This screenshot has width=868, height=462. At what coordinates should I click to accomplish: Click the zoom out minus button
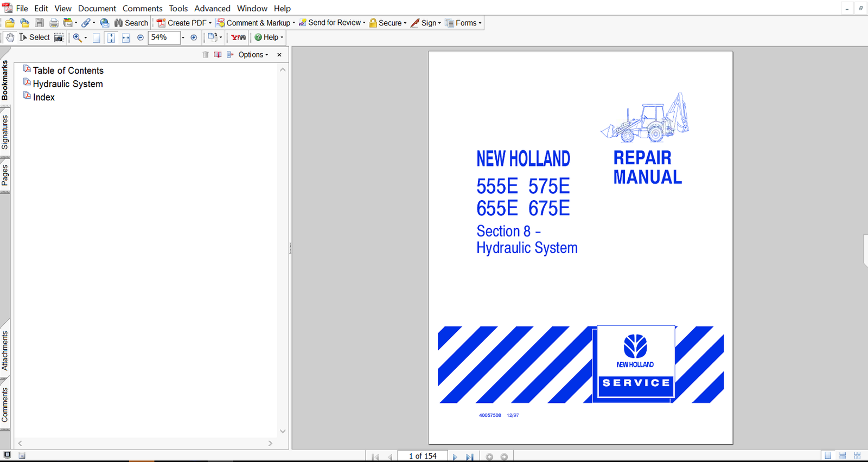[141, 37]
